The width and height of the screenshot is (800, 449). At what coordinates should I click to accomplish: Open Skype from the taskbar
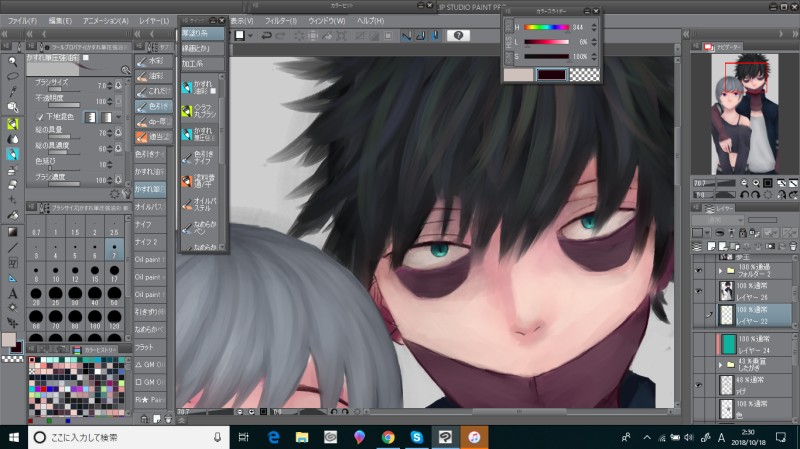(416, 437)
